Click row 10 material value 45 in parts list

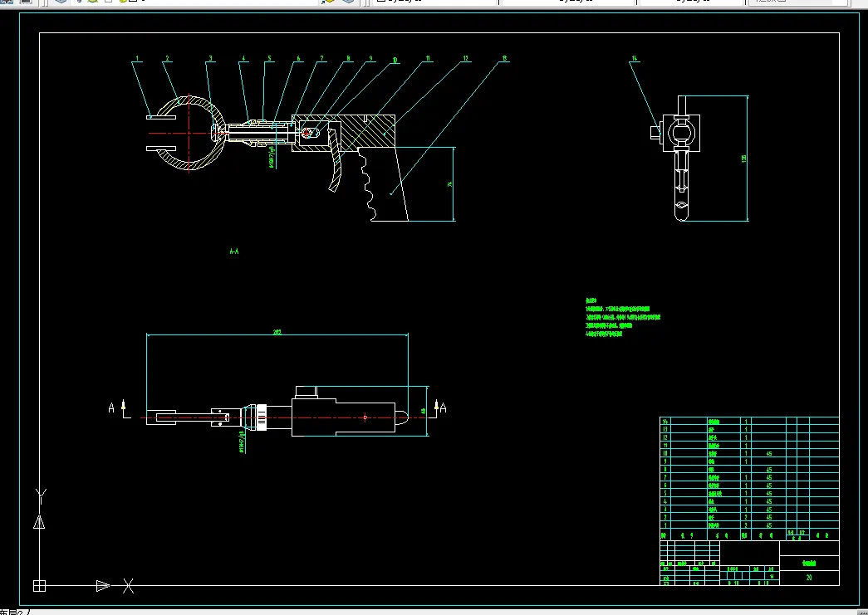point(769,453)
